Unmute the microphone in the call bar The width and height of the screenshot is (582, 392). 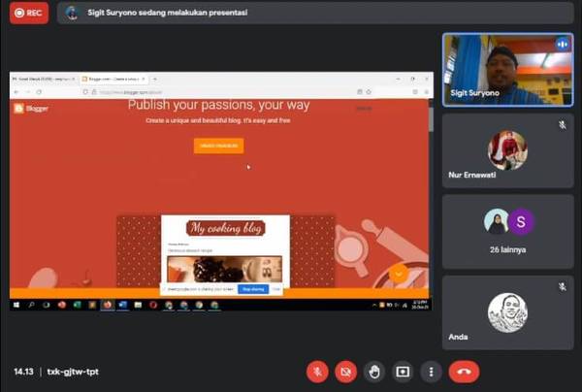pos(317,372)
